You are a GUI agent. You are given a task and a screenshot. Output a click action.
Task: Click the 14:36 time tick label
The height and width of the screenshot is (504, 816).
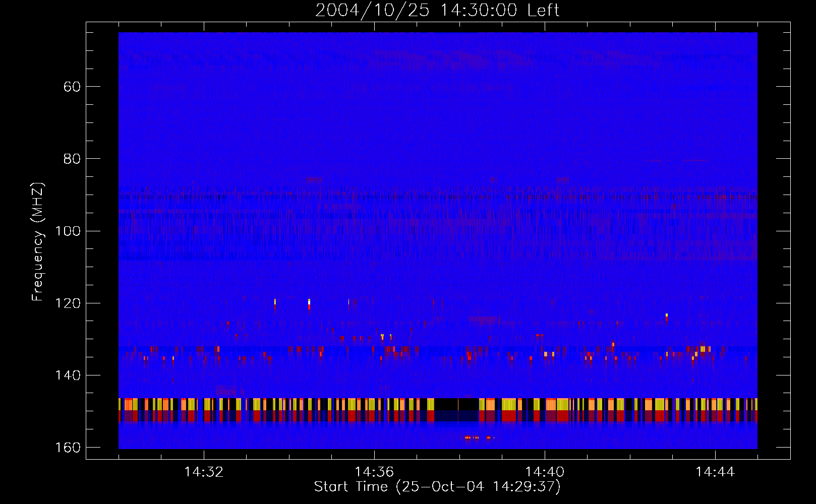click(374, 472)
